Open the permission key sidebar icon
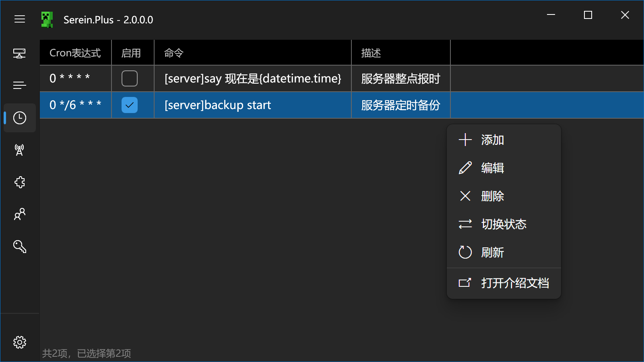Screen dimensions: 644x362 20,247
